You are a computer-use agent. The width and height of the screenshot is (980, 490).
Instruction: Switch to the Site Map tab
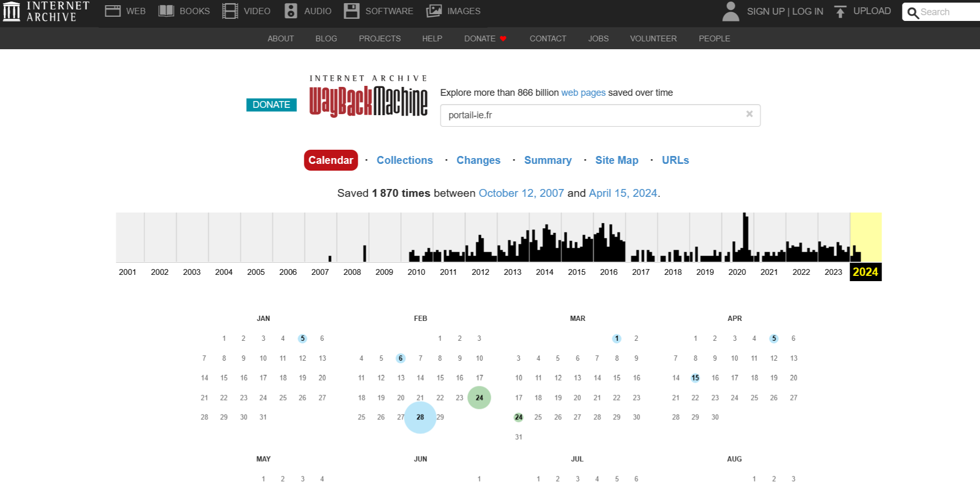pos(616,160)
